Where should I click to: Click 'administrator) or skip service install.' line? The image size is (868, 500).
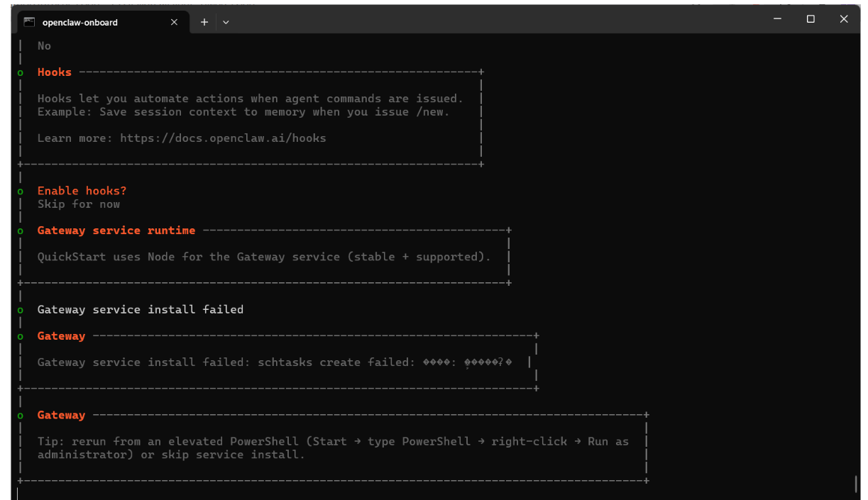click(x=171, y=455)
